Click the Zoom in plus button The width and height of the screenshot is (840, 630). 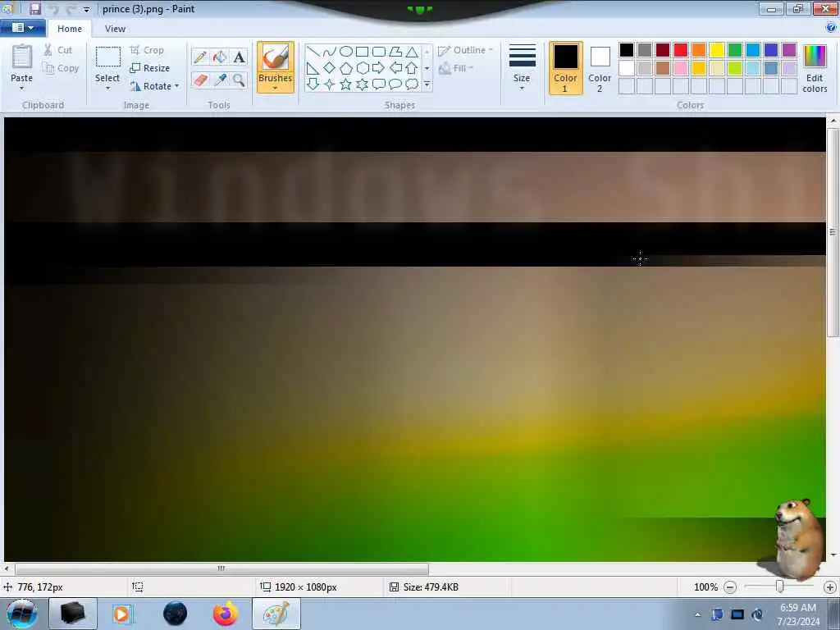(830, 587)
